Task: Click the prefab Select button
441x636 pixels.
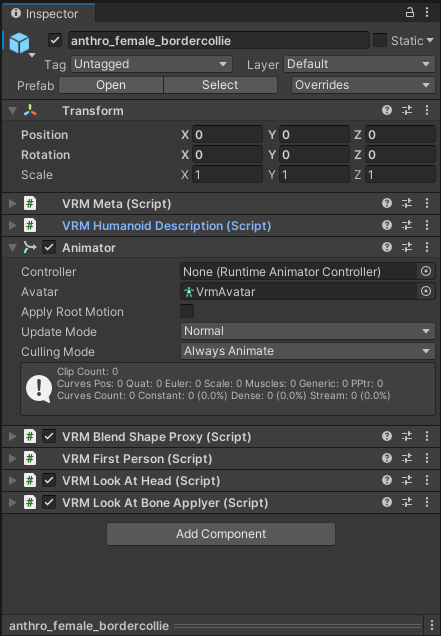Action: coord(220,85)
